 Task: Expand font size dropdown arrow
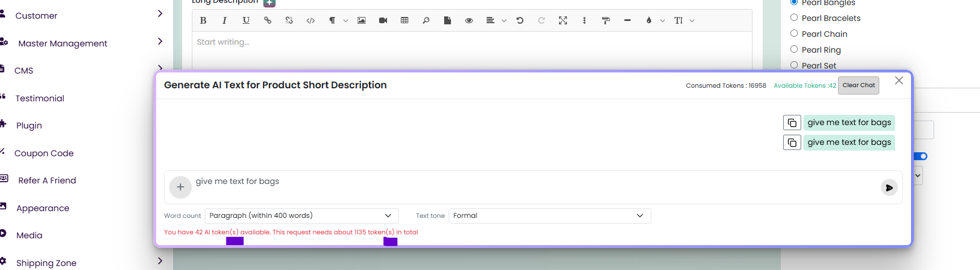692,21
